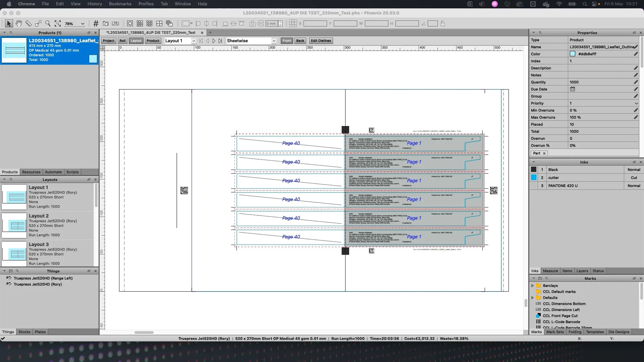Image resolution: width=644 pixels, height=362 pixels.
Task: Go to next layout arrow
Action: 214,41
